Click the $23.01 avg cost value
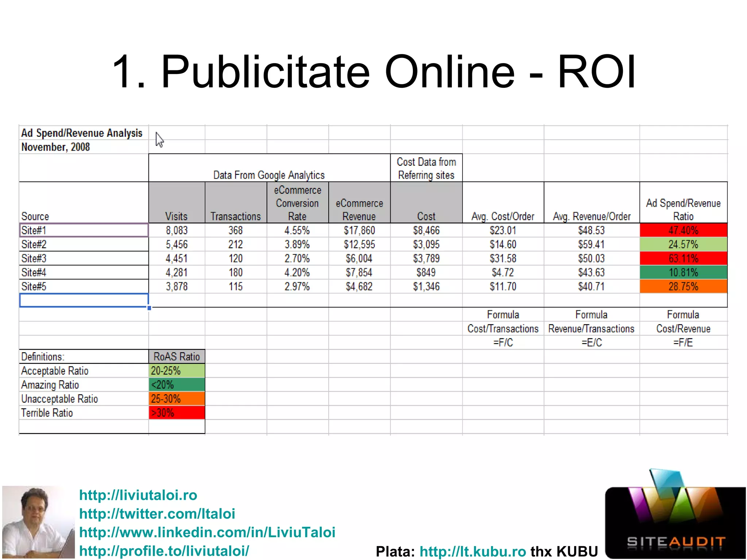 (503, 230)
